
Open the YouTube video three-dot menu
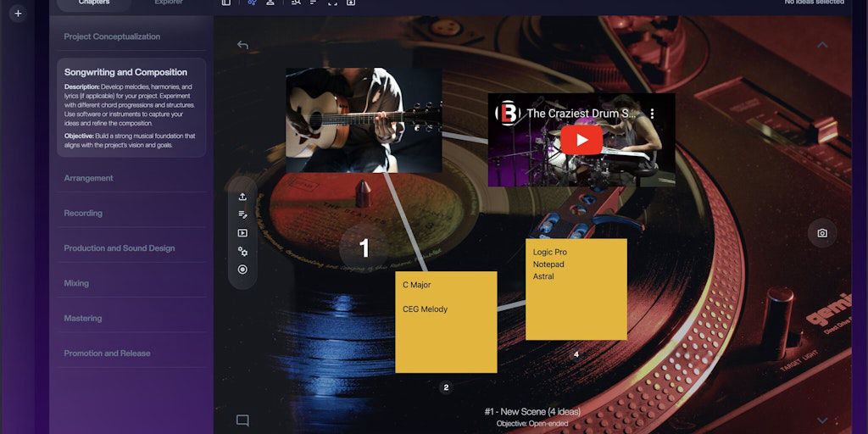(x=653, y=113)
